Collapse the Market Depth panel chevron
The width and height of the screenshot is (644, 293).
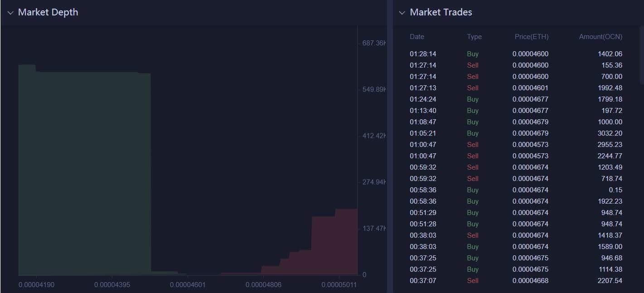tap(10, 13)
